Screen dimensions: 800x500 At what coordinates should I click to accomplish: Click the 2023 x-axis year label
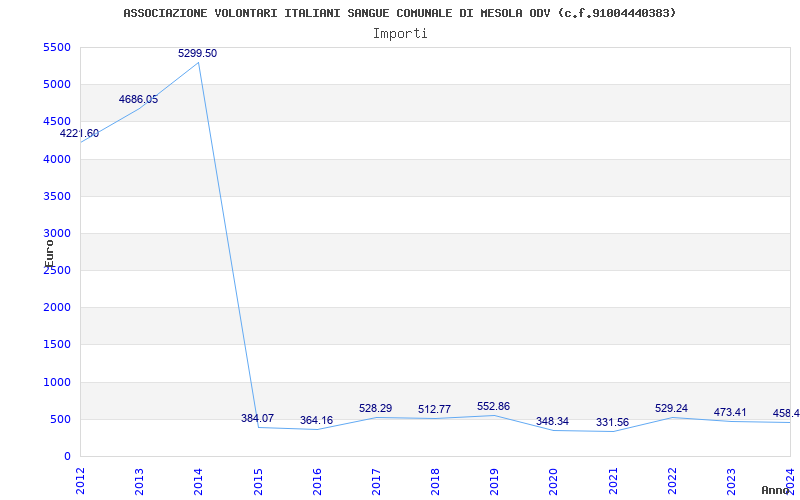pyautogui.click(x=731, y=481)
